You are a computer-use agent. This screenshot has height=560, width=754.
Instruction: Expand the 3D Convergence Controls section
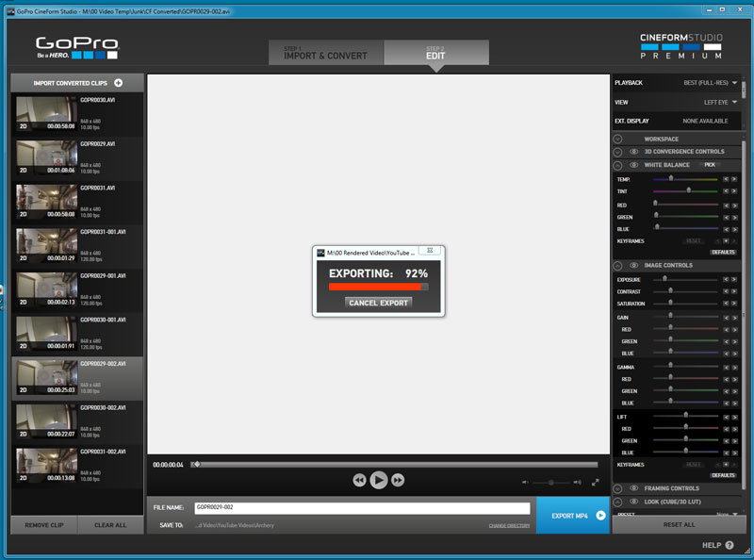[x=618, y=152]
